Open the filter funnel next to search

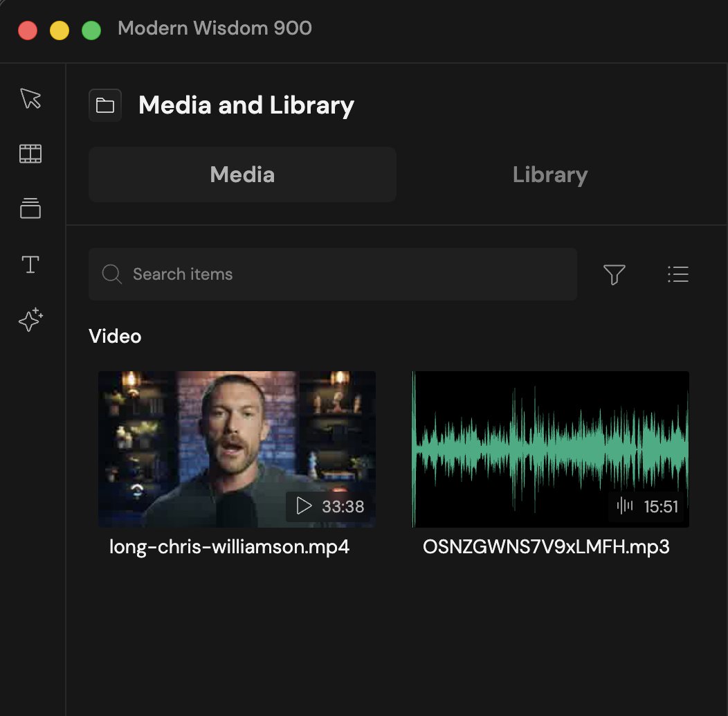coord(615,274)
